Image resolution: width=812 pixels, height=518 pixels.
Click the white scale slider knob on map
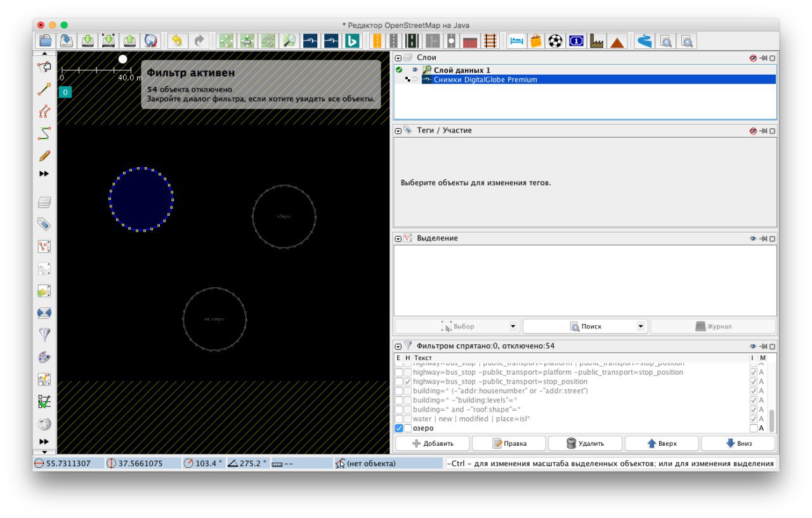pos(122,59)
